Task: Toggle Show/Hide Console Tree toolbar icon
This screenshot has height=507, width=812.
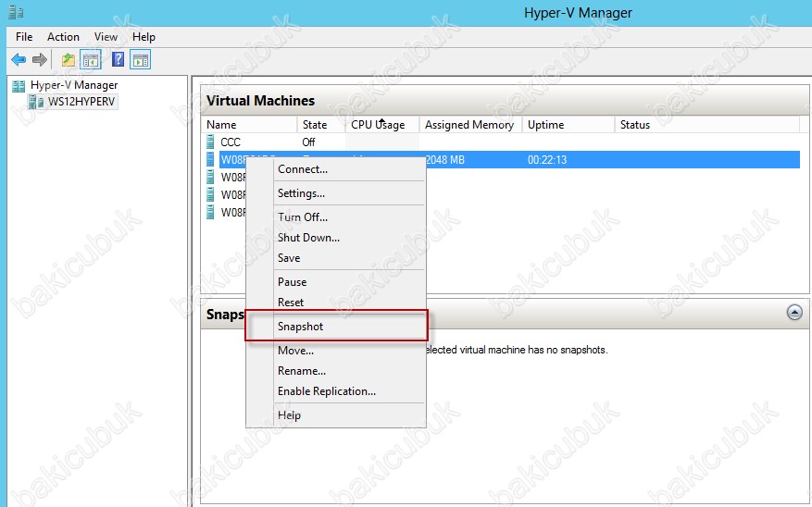Action: (x=91, y=60)
